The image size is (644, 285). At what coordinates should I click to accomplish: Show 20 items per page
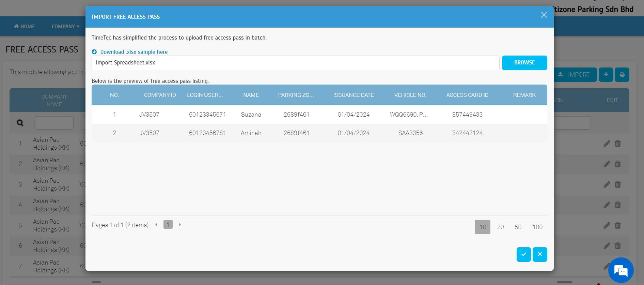(x=500, y=227)
